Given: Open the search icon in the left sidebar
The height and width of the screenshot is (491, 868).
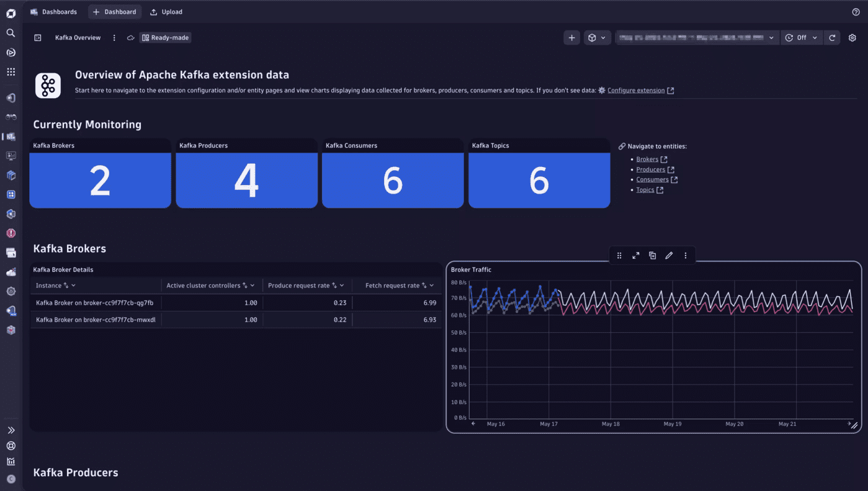Looking at the screenshot, I should 10,32.
